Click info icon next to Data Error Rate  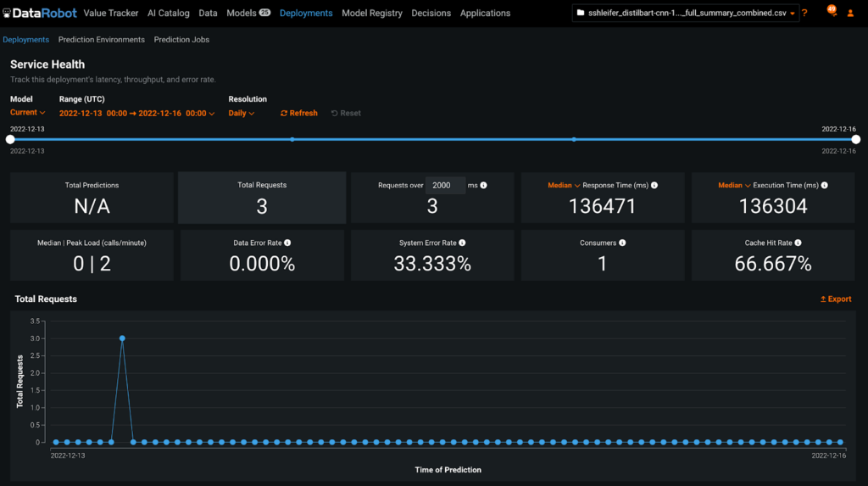(x=288, y=243)
